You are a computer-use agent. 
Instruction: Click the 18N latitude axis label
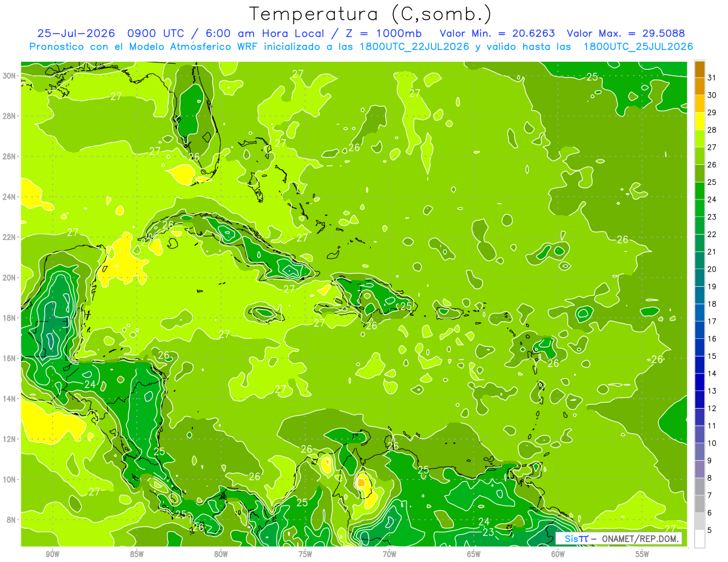[10, 318]
